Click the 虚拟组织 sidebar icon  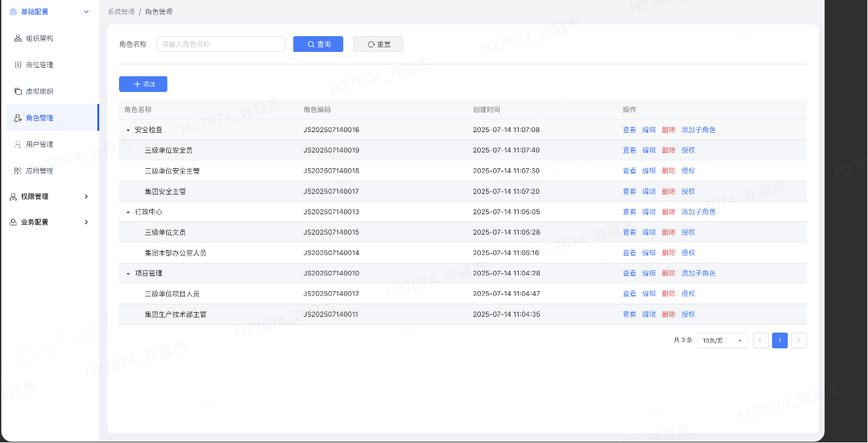pyautogui.click(x=18, y=91)
